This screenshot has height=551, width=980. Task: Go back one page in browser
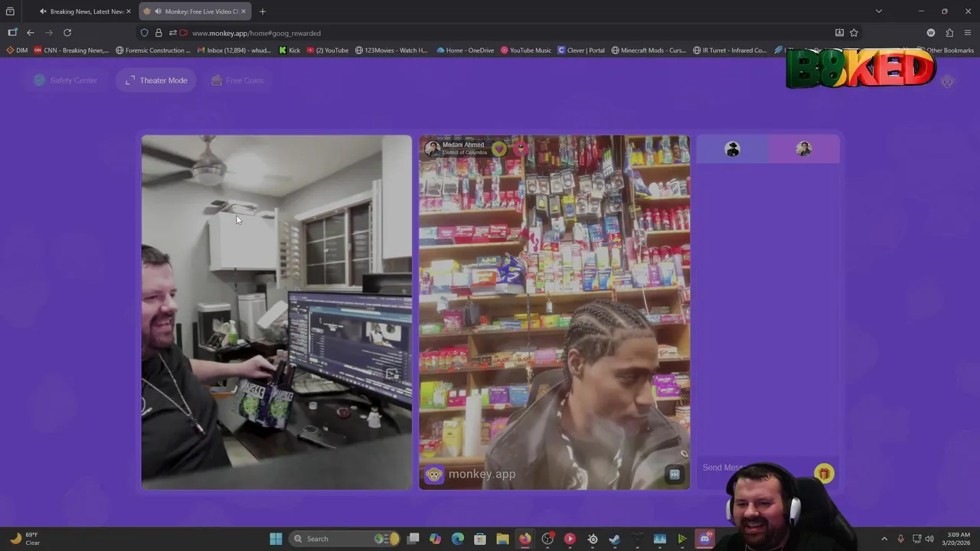point(31,33)
